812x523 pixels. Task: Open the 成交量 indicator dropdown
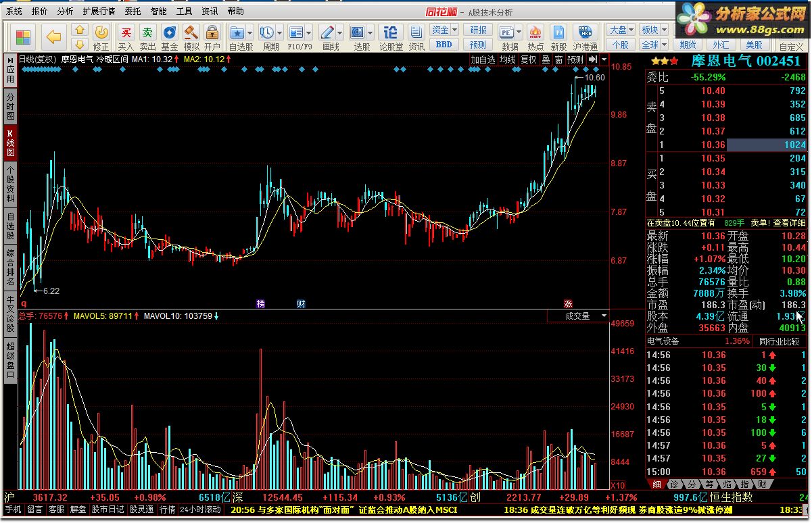click(604, 316)
